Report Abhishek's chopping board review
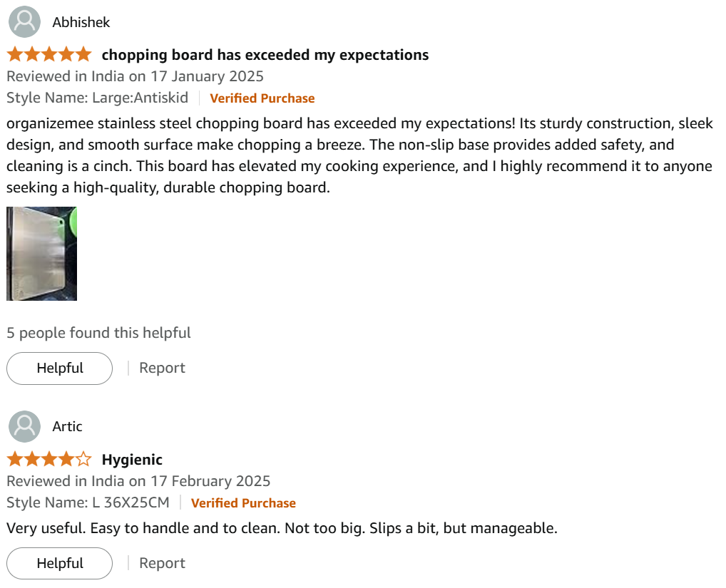 162,368
